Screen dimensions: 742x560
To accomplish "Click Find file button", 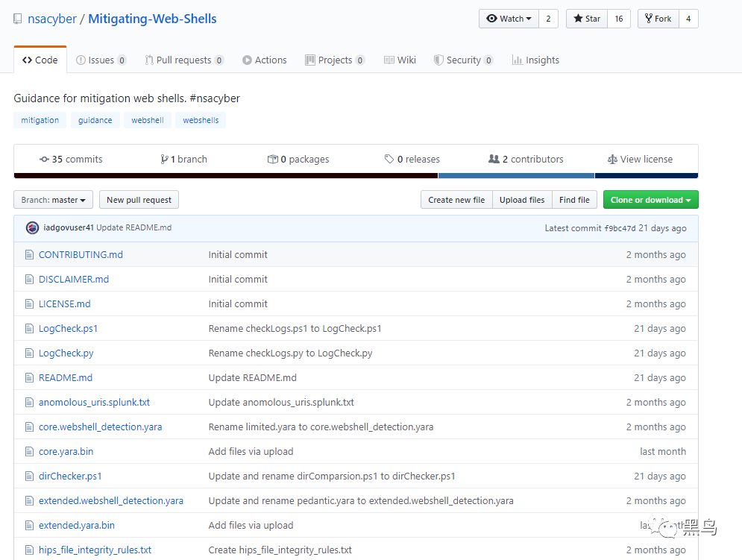I will [574, 200].
